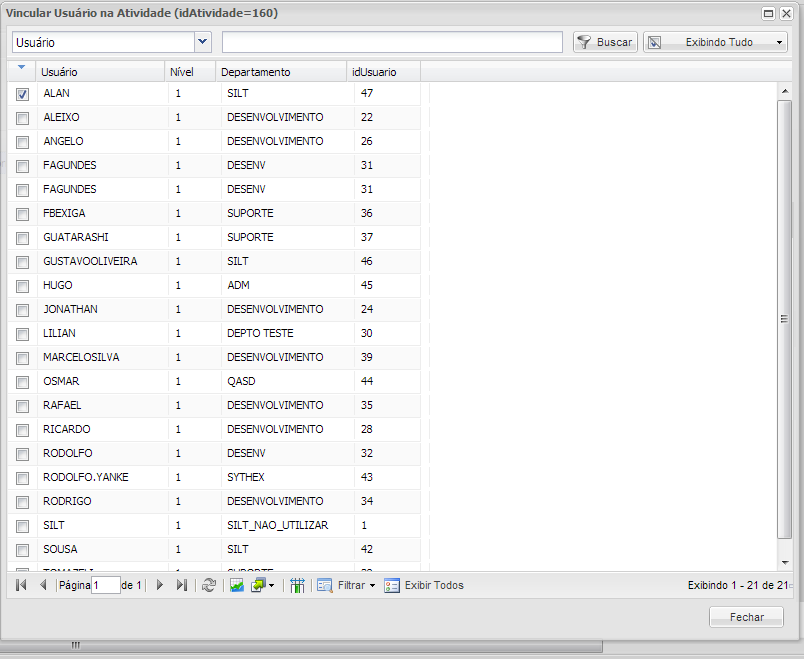
Task: Open the Filtrar menu
Action: [346, 585]
